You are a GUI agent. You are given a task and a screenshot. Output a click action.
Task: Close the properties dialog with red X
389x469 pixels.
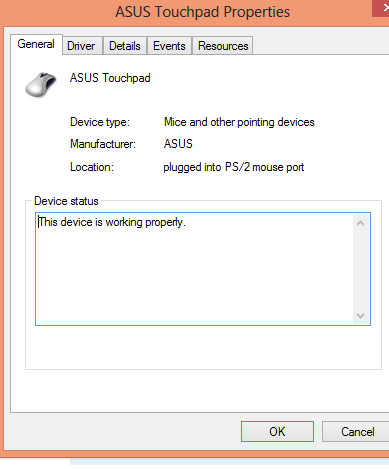tap(381, 8)
